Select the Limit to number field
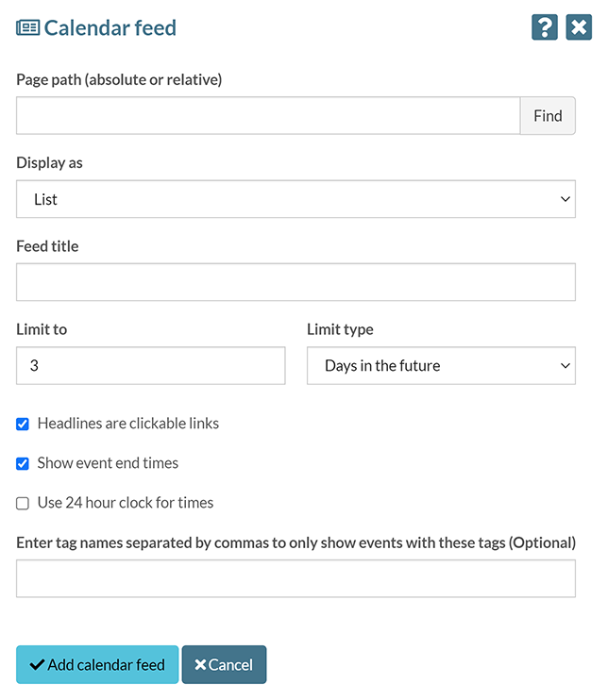The image size is (608, 700). pyautogui.click(x=150, y=365)
